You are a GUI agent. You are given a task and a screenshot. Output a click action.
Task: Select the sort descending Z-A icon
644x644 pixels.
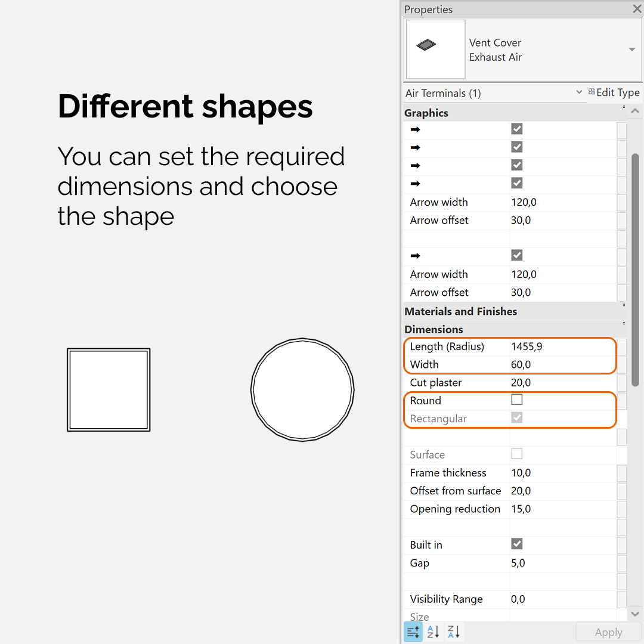(453, 631)
